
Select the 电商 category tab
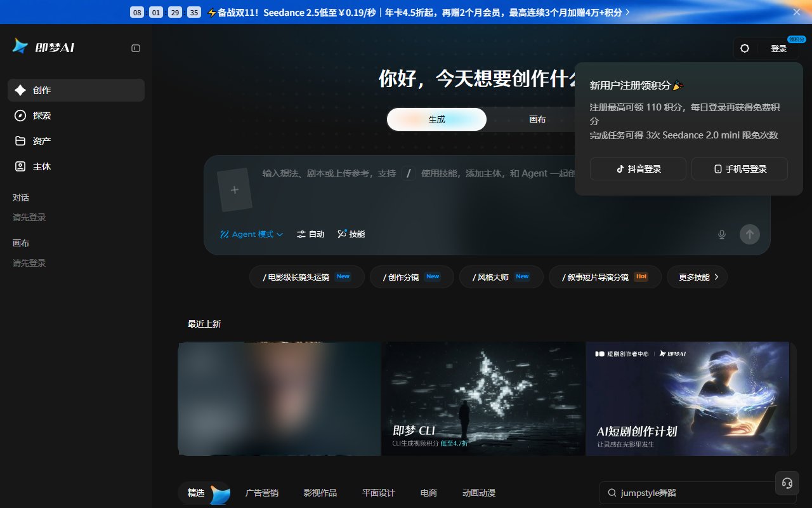point(429,493)
